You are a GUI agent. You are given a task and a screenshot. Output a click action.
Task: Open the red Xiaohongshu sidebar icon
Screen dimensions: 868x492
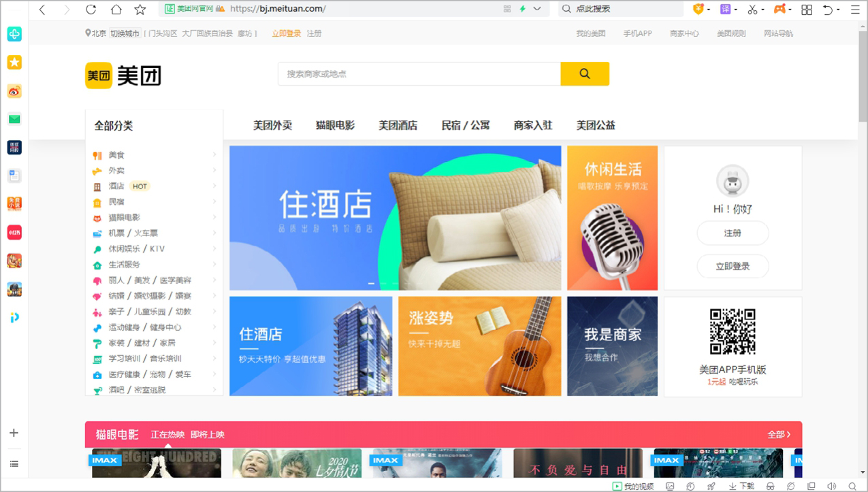click(14, 233)
